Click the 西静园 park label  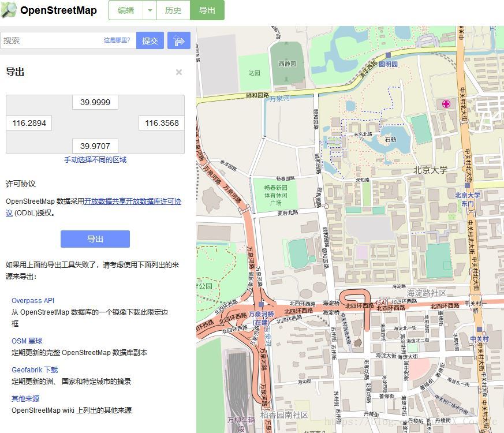click(288, 64)
